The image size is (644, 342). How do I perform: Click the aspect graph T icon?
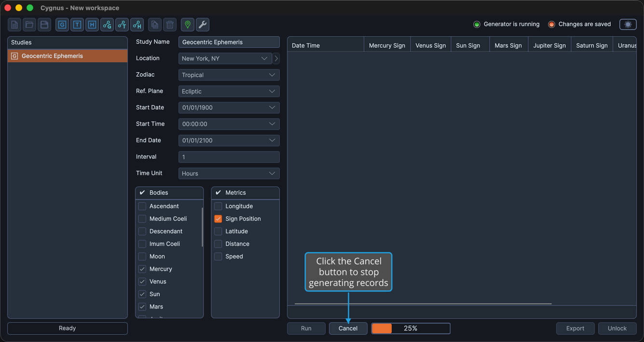[122, 25]
